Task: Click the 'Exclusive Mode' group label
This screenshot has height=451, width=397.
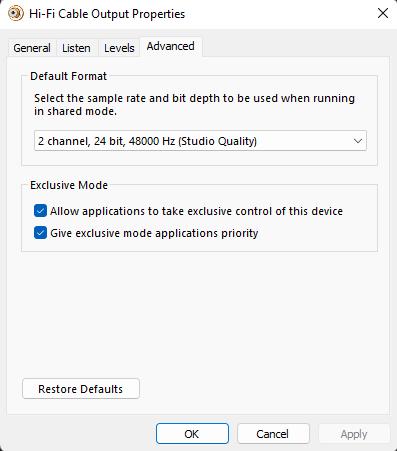Action: point(69,185)
